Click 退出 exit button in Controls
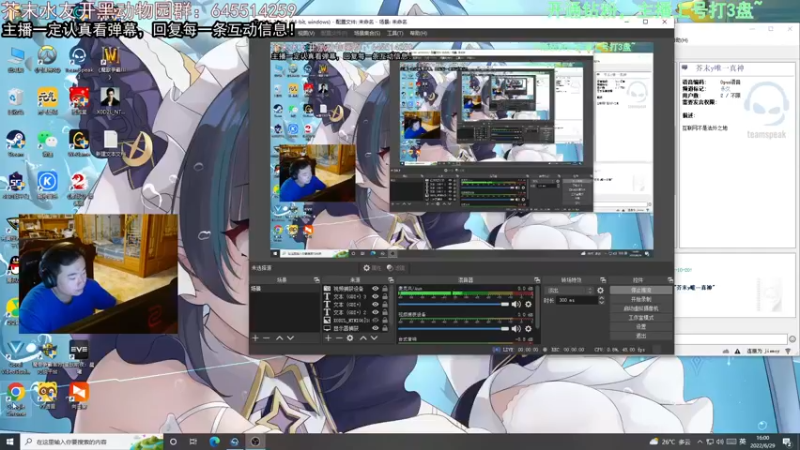This screenshot has width=800, height=450. pos(641,336)
